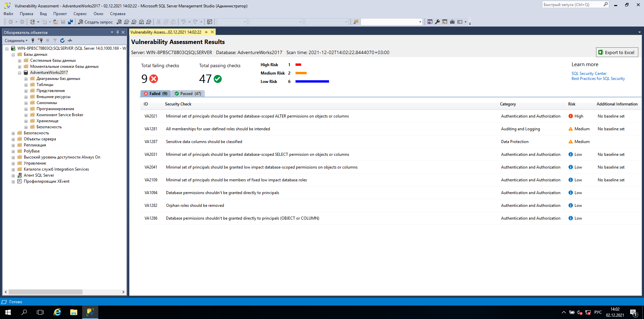This screenshot has width=644, height=319.
Task: Collapse the AdventureWorks2017 database node
Action: (x=19, y=73)
